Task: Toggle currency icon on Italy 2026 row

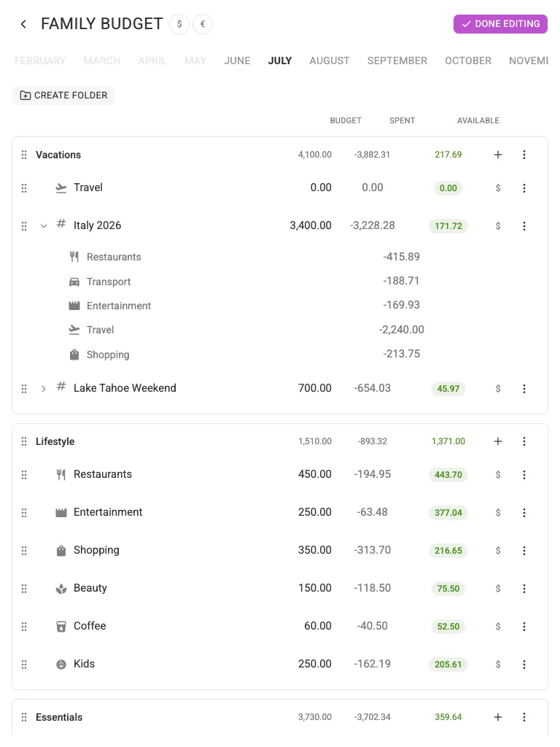Action: coord(497,226)
